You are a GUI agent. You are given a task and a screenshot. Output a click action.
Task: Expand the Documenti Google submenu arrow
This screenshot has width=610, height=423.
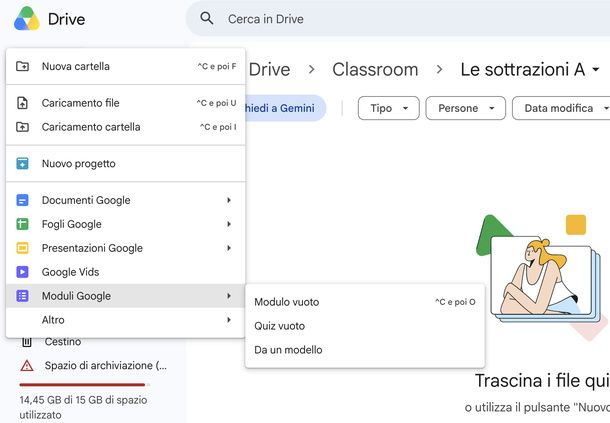[x=229, y=200]
